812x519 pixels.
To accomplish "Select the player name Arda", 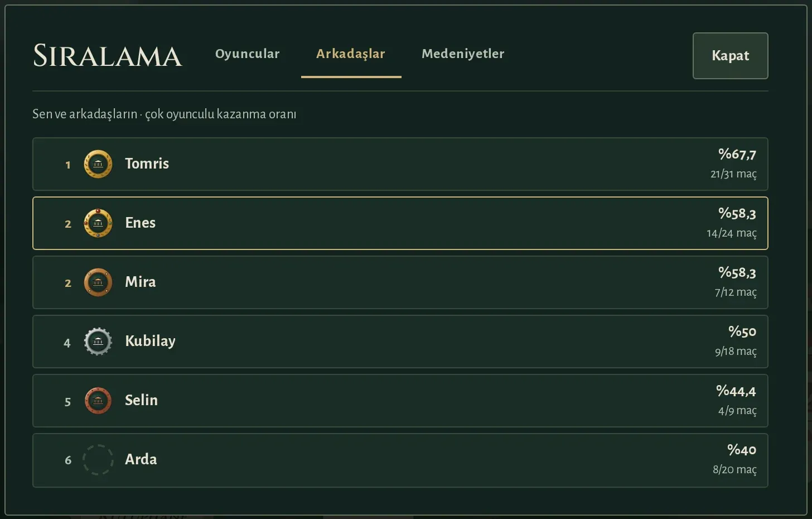I will click(x=141, y=459).
